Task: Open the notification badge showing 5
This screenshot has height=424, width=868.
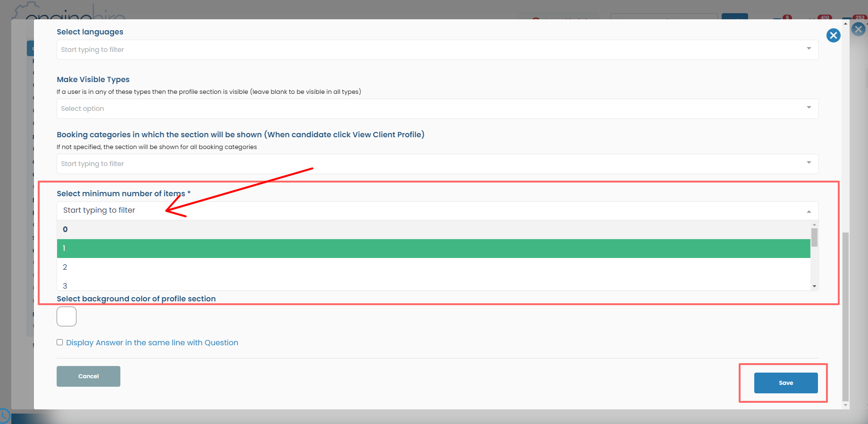Action: 787,17
